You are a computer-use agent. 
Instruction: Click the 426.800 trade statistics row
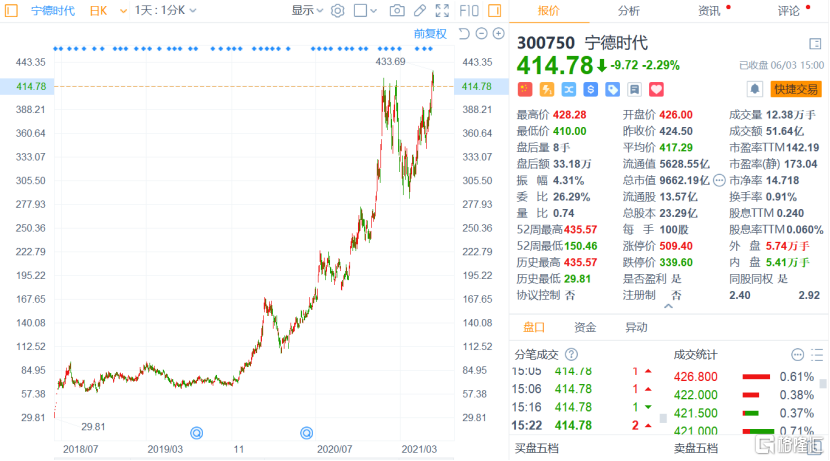pos(744,377)
